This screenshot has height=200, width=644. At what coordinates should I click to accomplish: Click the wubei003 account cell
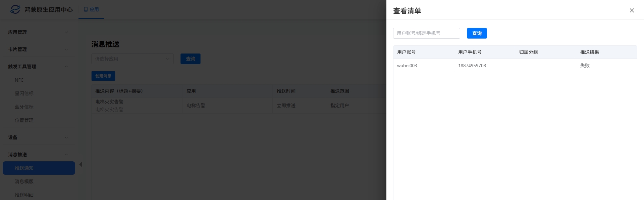[423, 66]
